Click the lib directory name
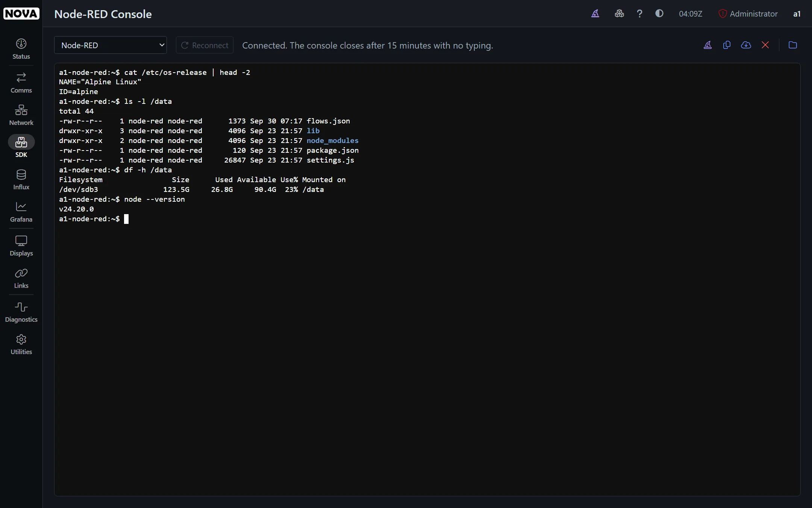812x508 pixels. [x=313, y=131]
